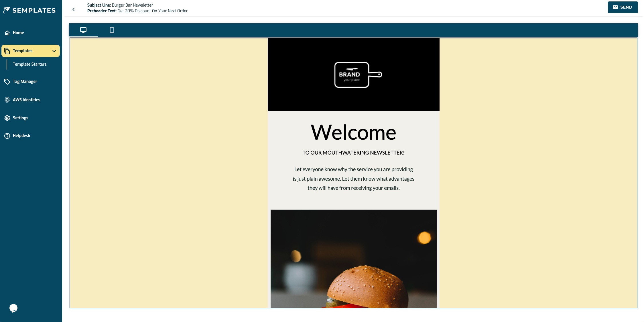Go back using the left chevron
This screenshot has height=322, width=644.
74,9
